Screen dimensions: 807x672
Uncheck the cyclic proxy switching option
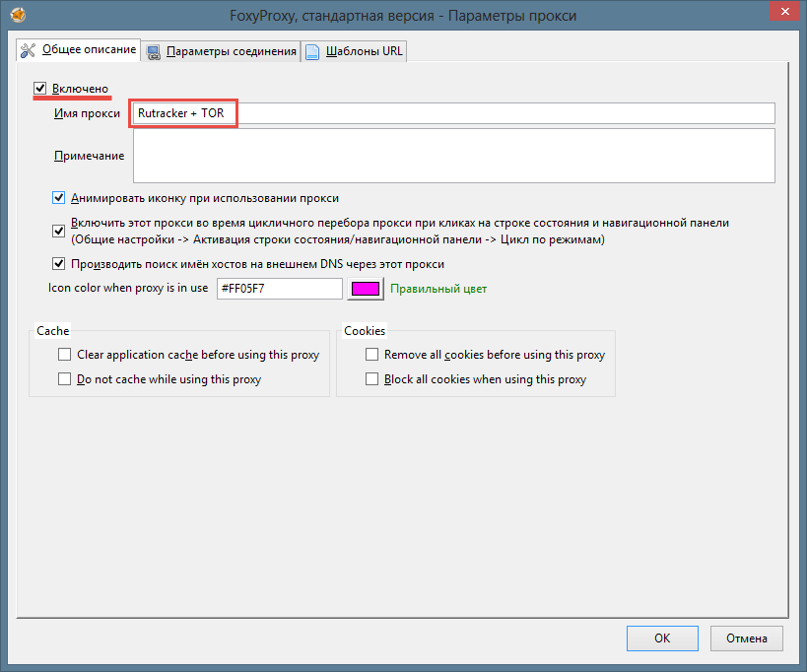(x=59, y=231)
